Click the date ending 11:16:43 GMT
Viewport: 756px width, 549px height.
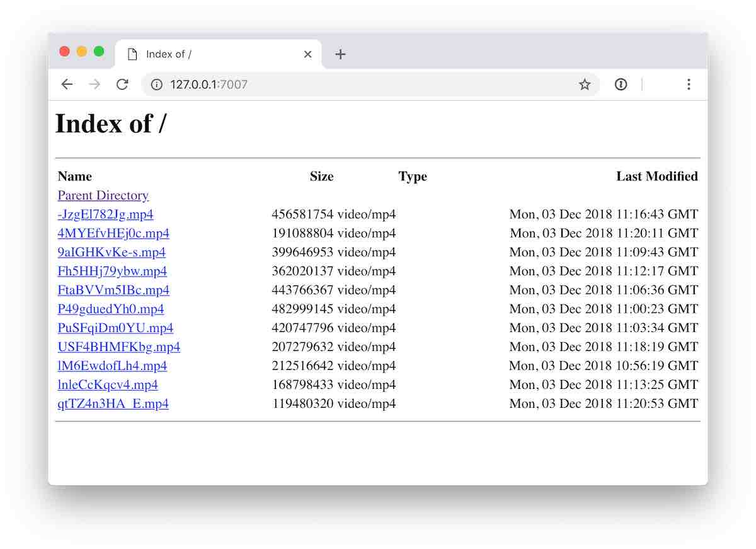604,214
